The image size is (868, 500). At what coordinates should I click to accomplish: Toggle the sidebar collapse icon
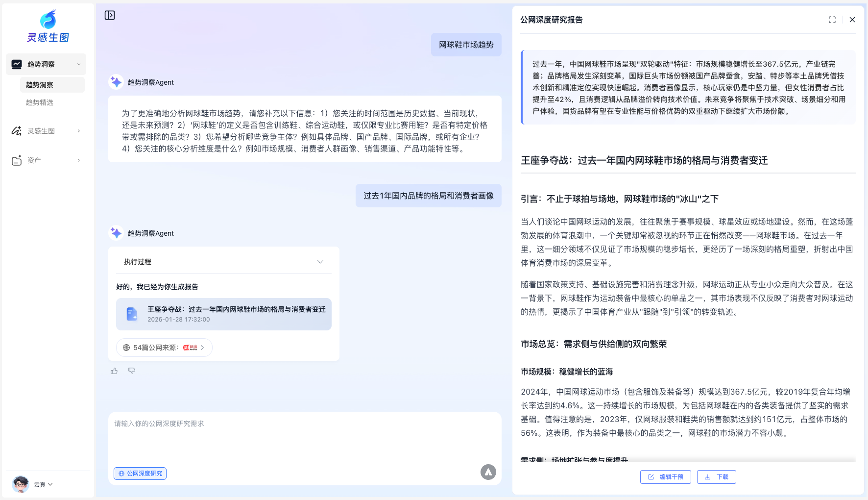[110, 15]
